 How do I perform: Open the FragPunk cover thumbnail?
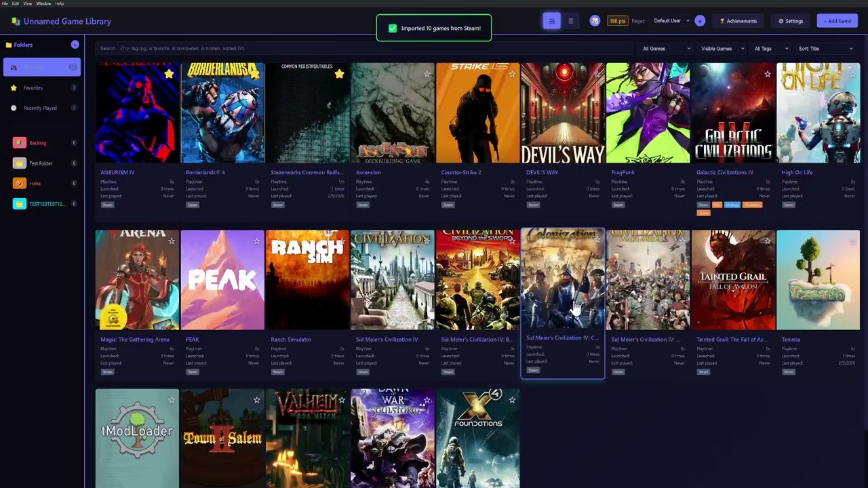648,113
